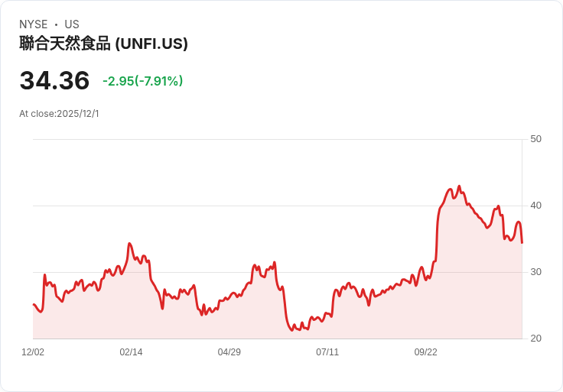Click the 04/29 date label on axis
Screen dimensions: 563x392
(229, 352)
